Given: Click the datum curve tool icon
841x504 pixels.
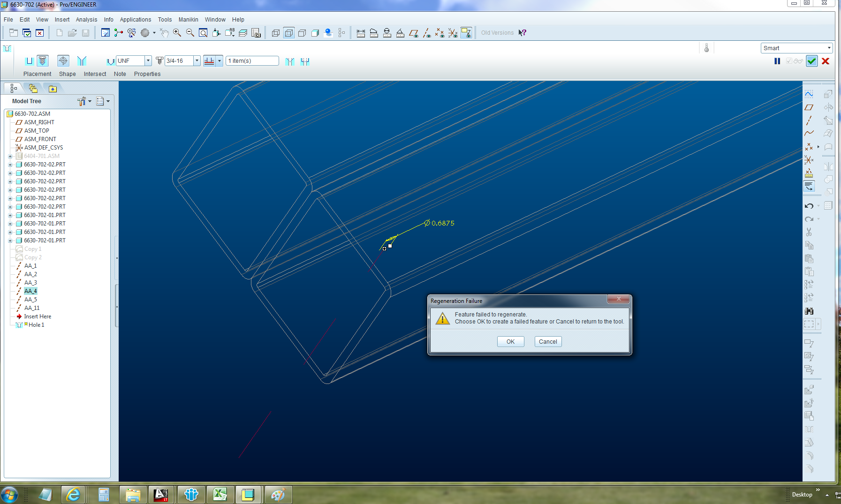Looking at the screenshot, I should (809, 134).
